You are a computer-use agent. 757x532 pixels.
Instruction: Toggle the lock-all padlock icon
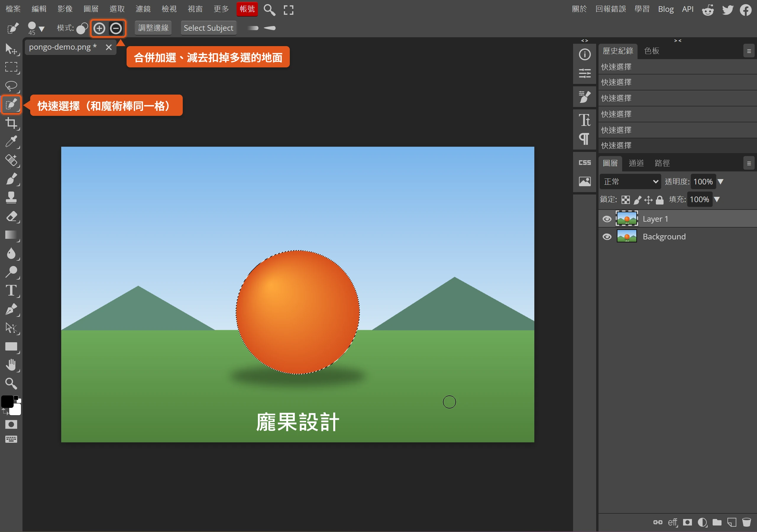[660, 200]
